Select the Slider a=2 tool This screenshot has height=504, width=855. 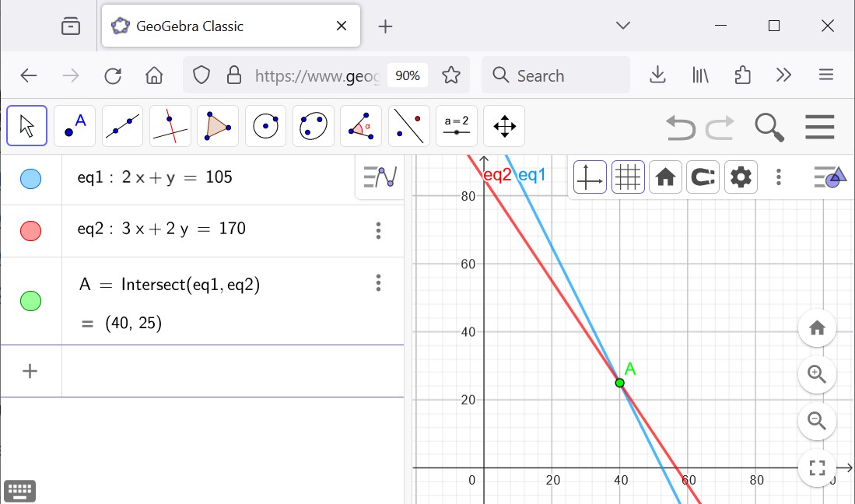(x=457, y=126)
